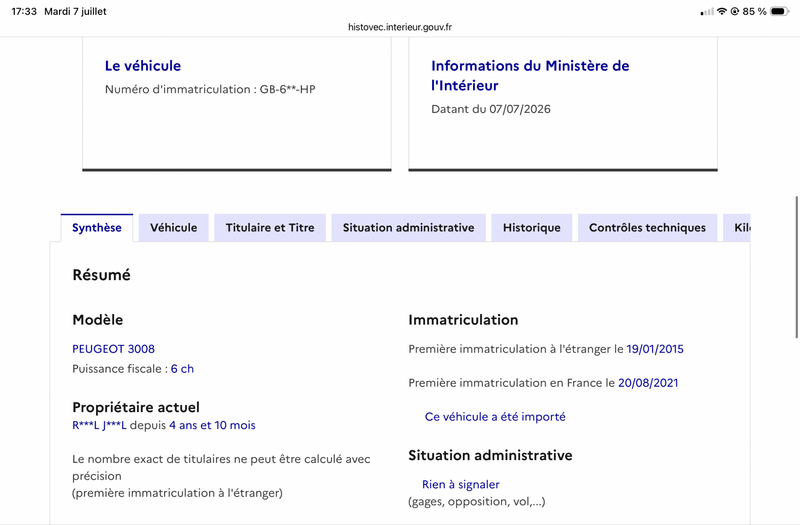The width and height of the screenshot is (800, 525).
Task: Open the Synthèse tab
Action: (96, 228)
